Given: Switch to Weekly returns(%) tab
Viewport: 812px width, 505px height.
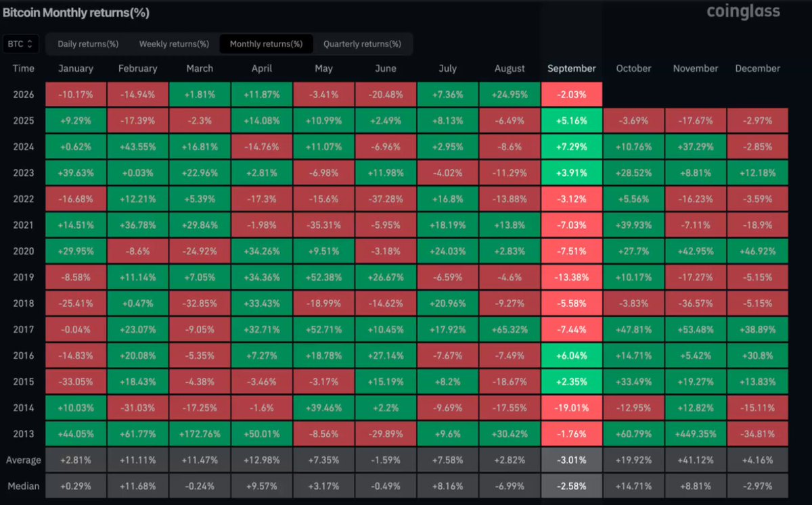Looking at the screenshot, I should coord(174,44).
